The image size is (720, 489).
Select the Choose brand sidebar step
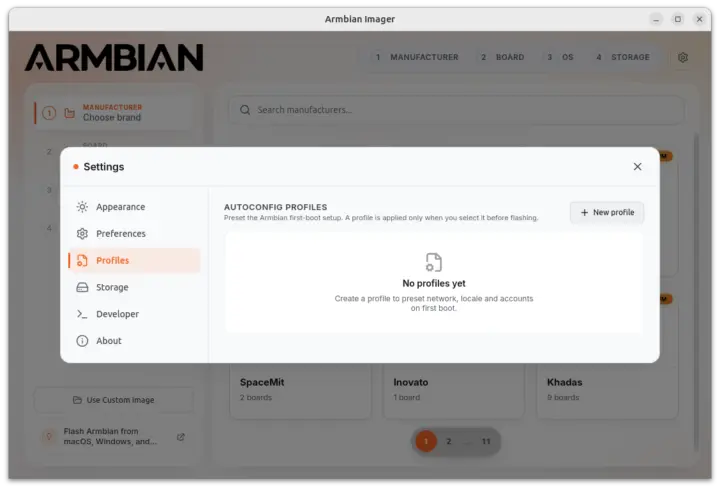[112, 113]
